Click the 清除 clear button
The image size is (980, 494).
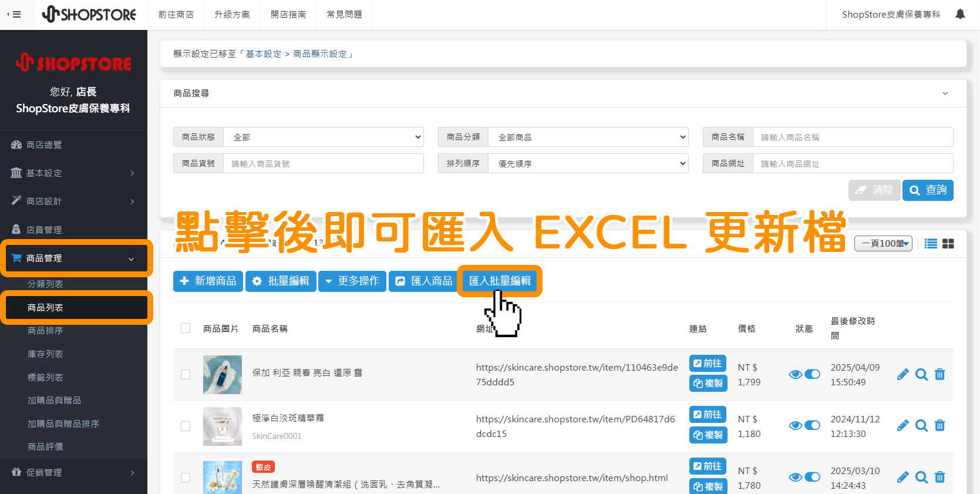tap(874, 190)
